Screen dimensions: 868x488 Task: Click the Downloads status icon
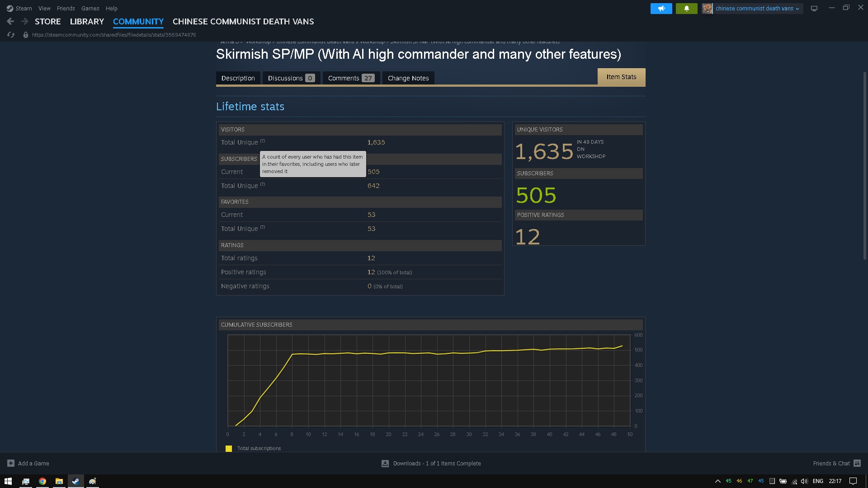click(385, 463)
